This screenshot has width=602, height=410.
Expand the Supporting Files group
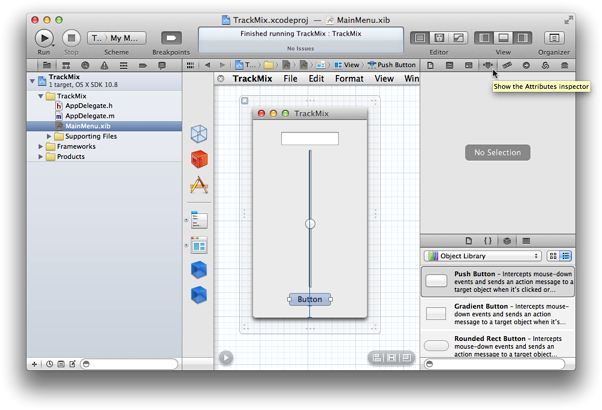pyautogui.click(x=49, y=136)
